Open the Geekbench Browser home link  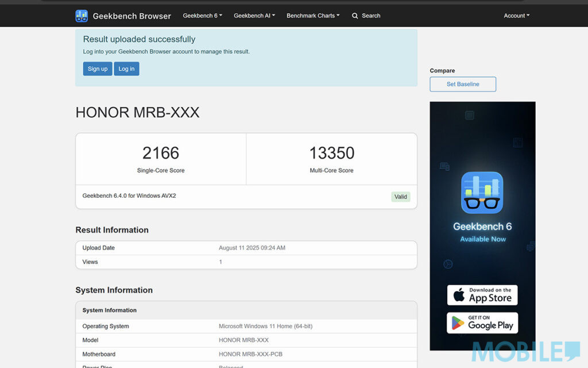tap(131, 16)
